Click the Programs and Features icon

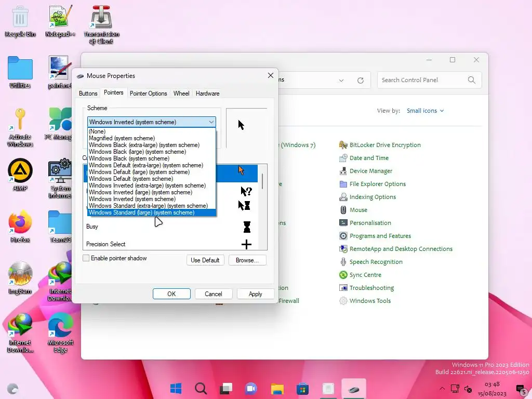click(x=343, y=236)
